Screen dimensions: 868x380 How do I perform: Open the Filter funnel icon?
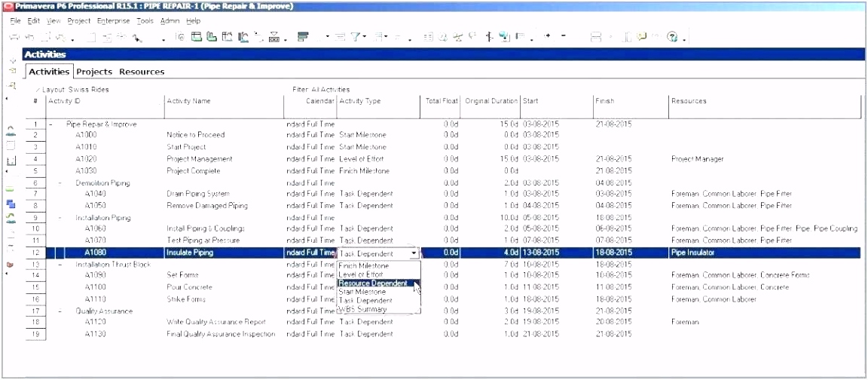[x=355, y=37]
